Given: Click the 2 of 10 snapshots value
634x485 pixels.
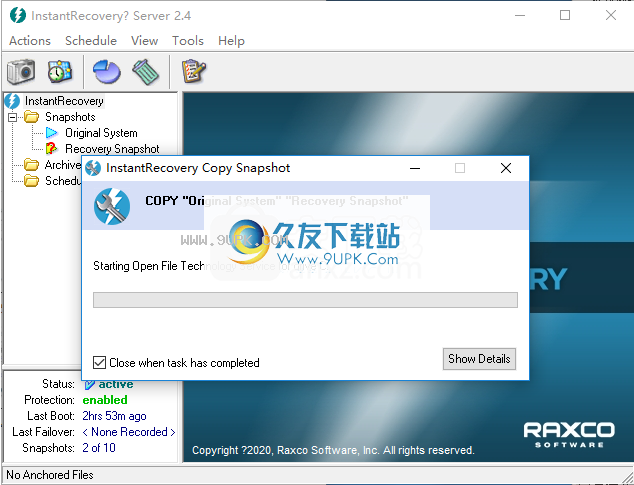Looking at the screenshot, I should 99,448.
